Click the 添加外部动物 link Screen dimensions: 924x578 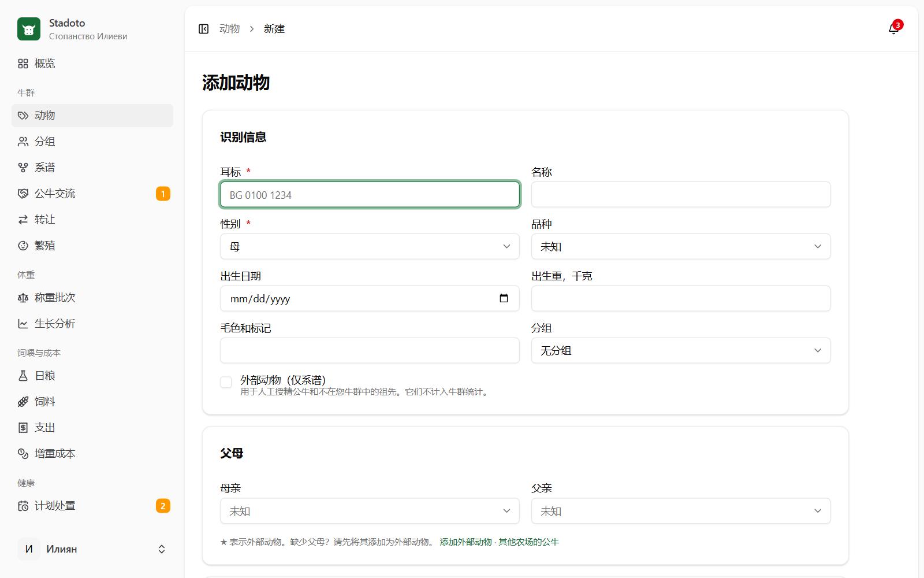pos(465,542)
